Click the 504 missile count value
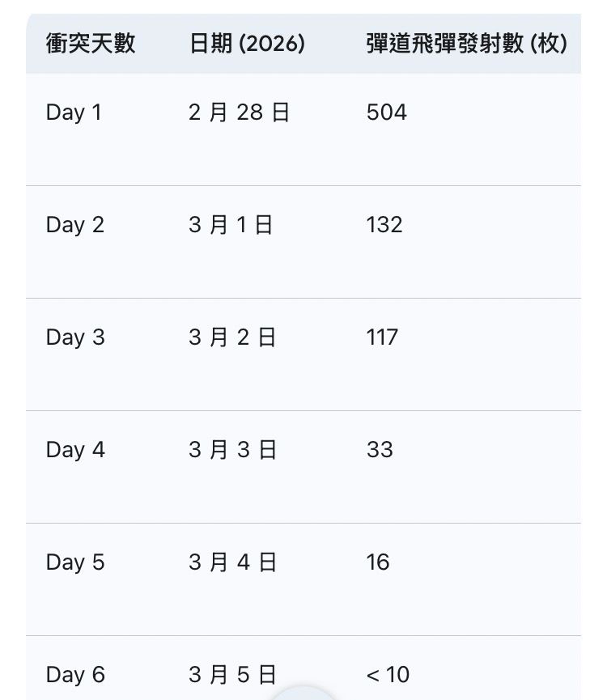This screenshot has width=607, height=700. coord(386,112)
